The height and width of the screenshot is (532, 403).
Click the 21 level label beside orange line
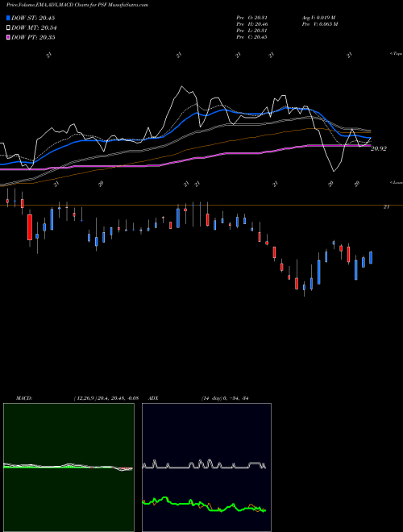tap(386, 206)
